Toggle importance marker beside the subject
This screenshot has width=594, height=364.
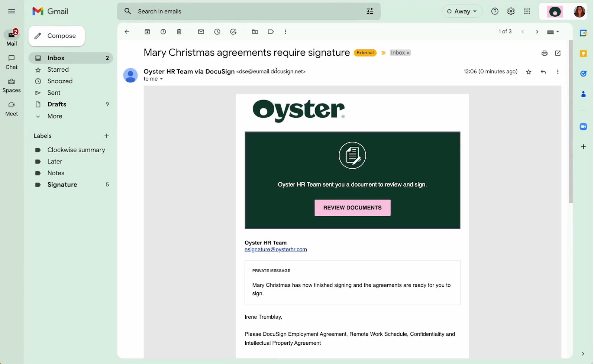[384, 53]
